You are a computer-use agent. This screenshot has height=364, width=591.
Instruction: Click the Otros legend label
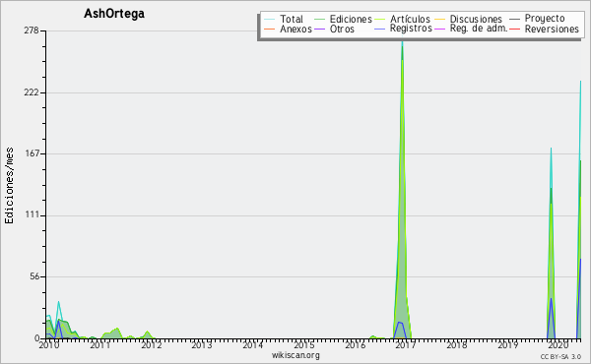point(342,29)
